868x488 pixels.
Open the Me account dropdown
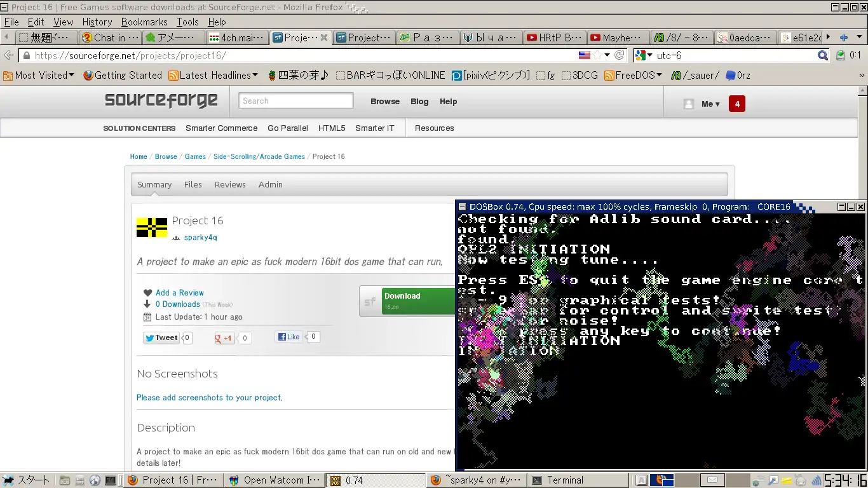pos(710,104)
